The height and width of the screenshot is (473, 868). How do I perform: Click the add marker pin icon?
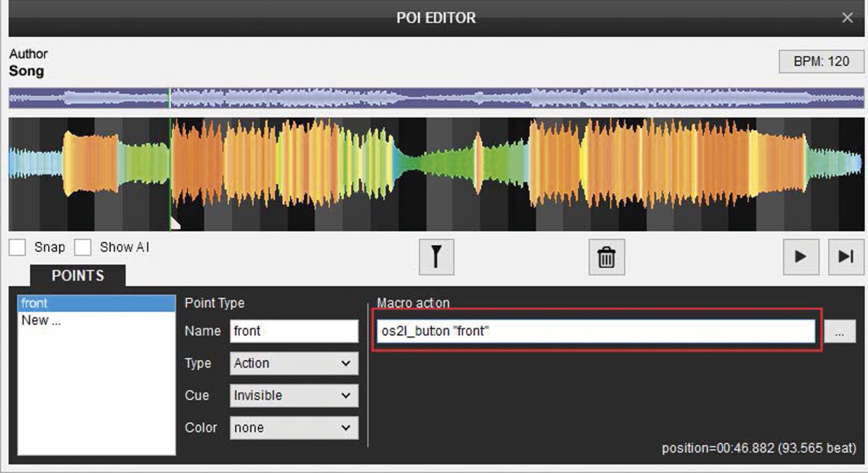click(436, 257)
